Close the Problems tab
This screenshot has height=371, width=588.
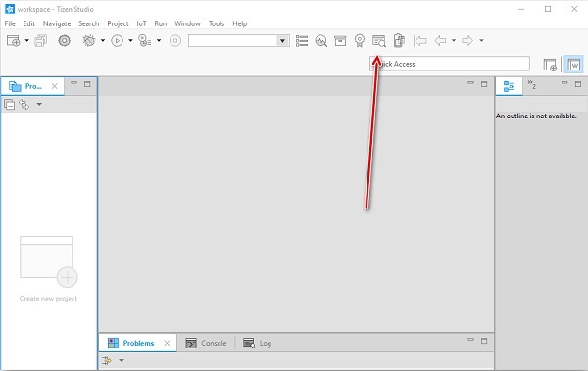167,343
